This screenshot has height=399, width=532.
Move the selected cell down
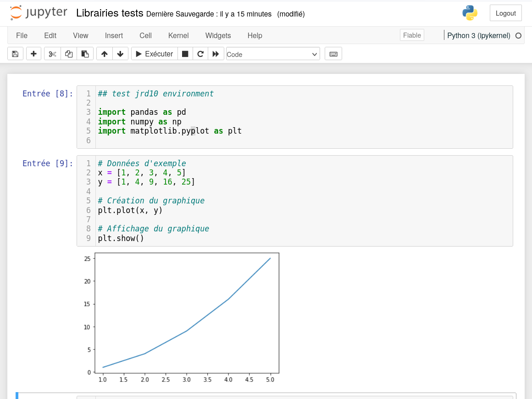[121, 54]
